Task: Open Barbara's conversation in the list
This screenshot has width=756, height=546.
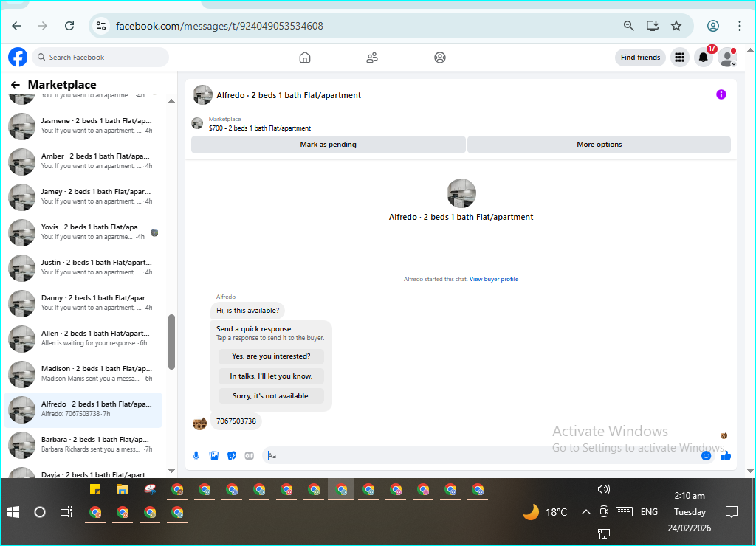Action: [83, 444]
